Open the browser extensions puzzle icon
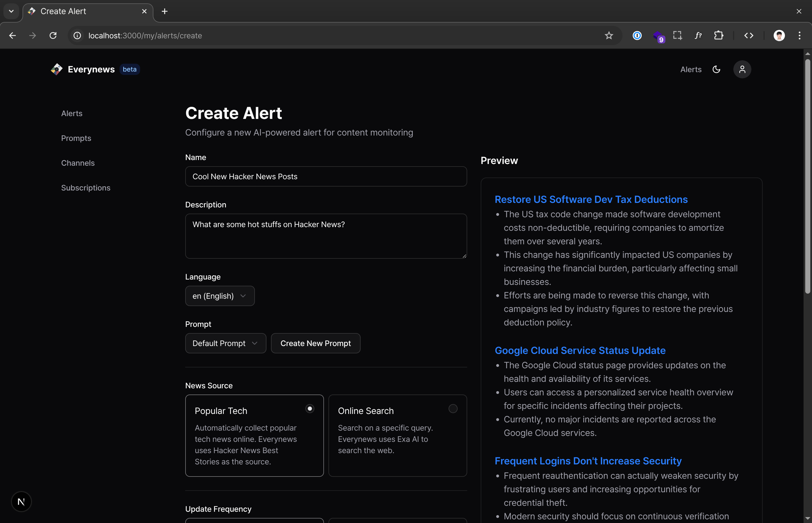This screenshot has width=812, height=523. (719, 35)
